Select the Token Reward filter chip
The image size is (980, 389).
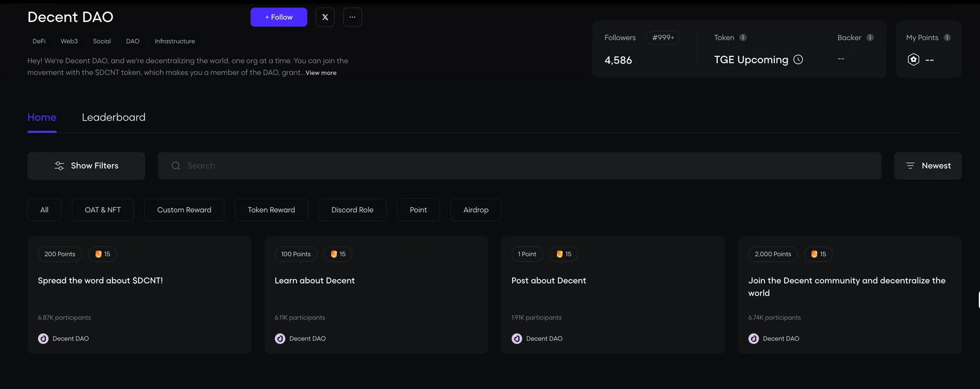[271, 210]
